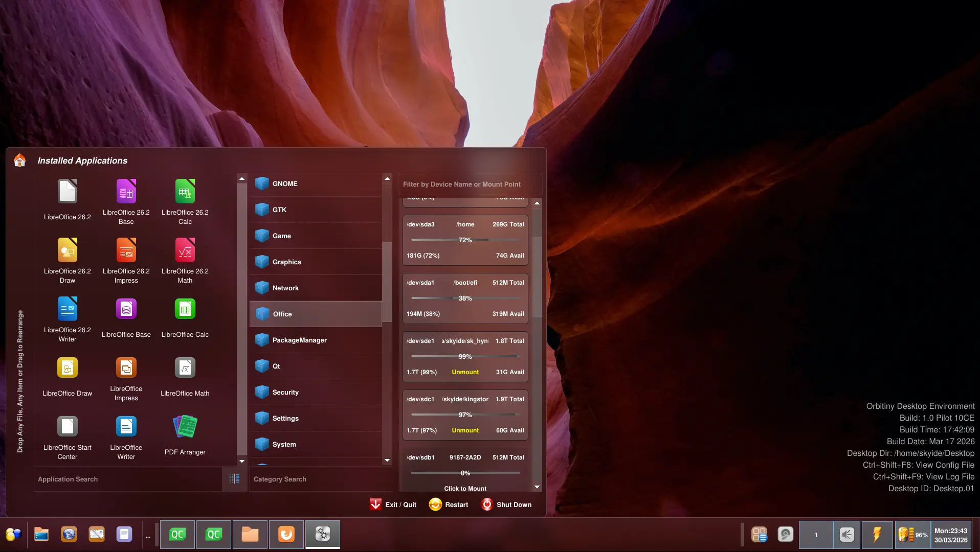Launch LibreOffice 26.2 Impress
The image size is (980, 552).
tap(126, 251)
